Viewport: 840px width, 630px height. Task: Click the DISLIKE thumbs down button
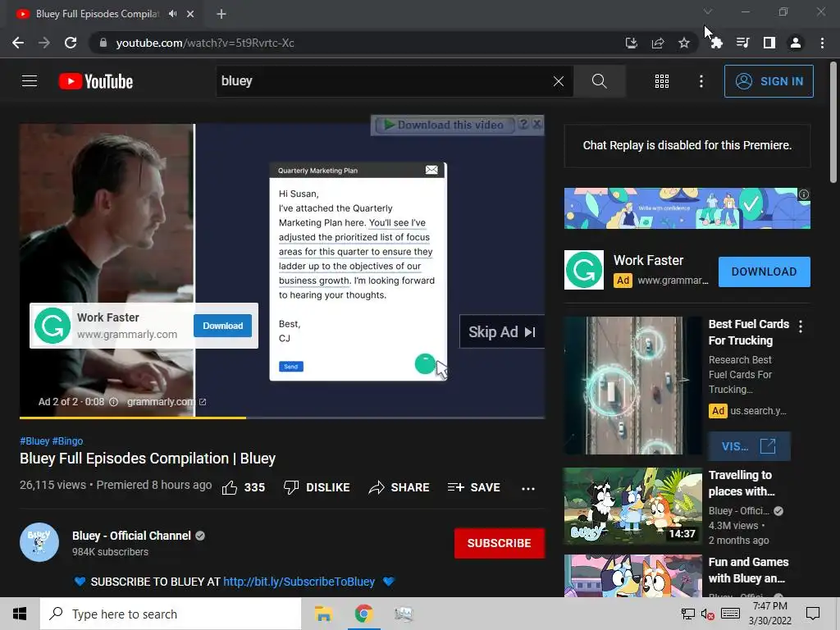[317, 487]
